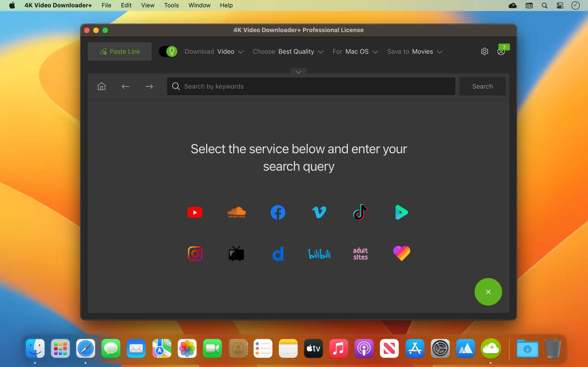Click the Rumble play service icon
588x367 pixels.
(401, 212)
